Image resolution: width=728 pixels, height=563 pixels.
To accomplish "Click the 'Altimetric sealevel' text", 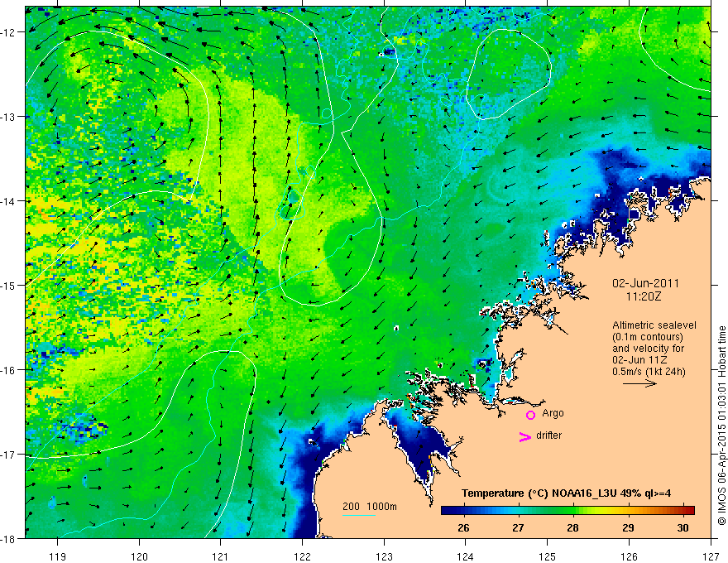I will (654, 325).
